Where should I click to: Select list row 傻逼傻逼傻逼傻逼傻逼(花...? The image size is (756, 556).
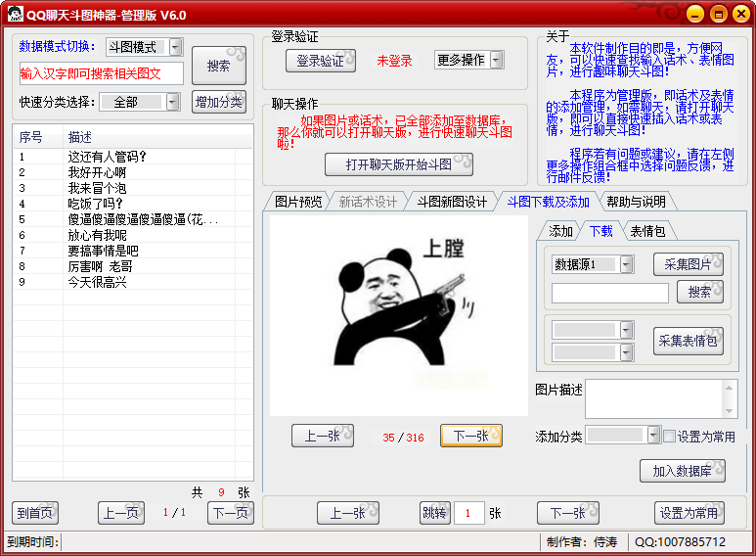[x=133, y=219]
